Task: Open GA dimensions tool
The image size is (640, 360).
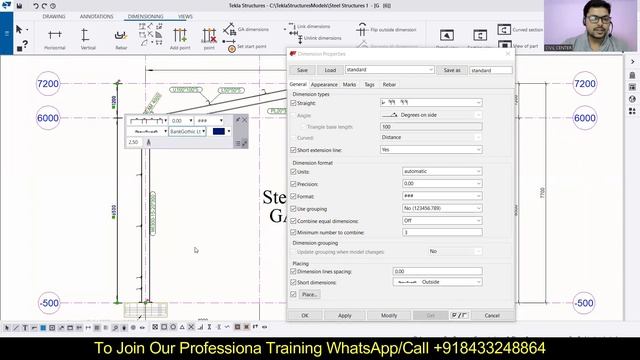Action: point(246,29)
